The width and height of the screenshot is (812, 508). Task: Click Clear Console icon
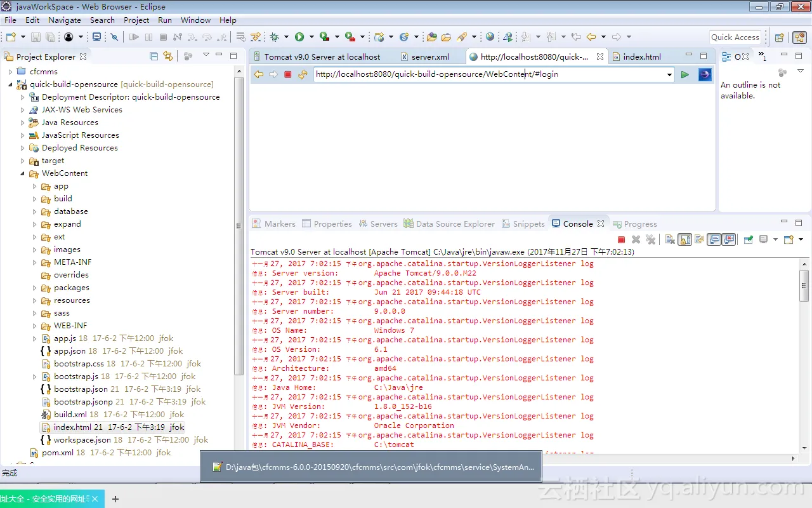(x=670, y=239)
